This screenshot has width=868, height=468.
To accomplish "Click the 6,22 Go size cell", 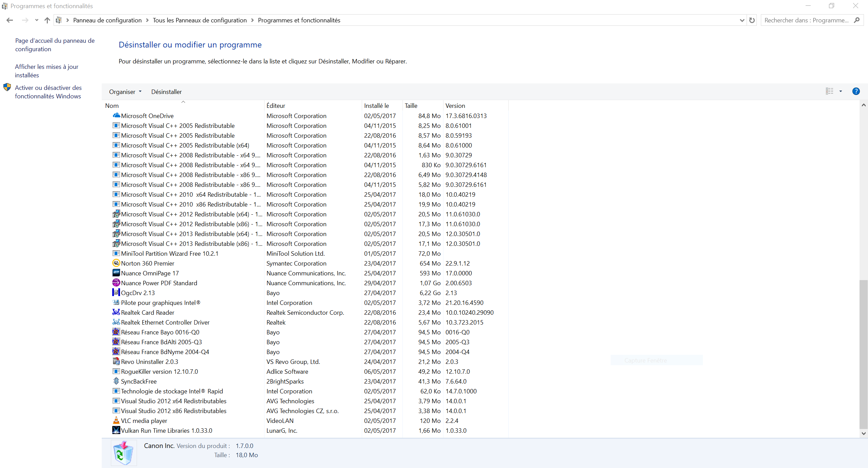I will tap(430, 293).
